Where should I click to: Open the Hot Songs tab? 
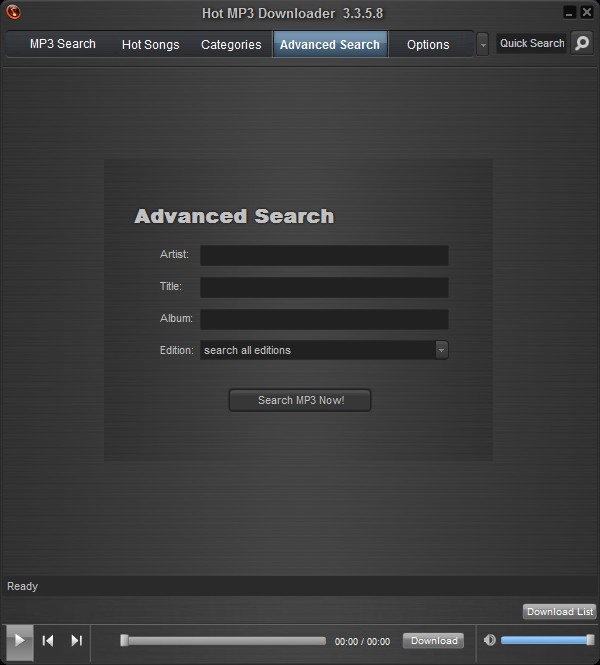point(151,45)
